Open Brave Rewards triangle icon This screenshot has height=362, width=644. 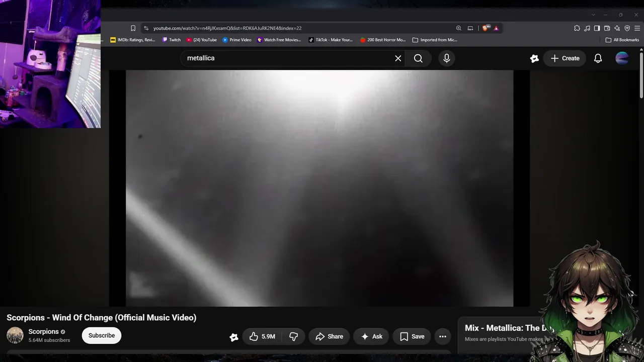point(496,28)
